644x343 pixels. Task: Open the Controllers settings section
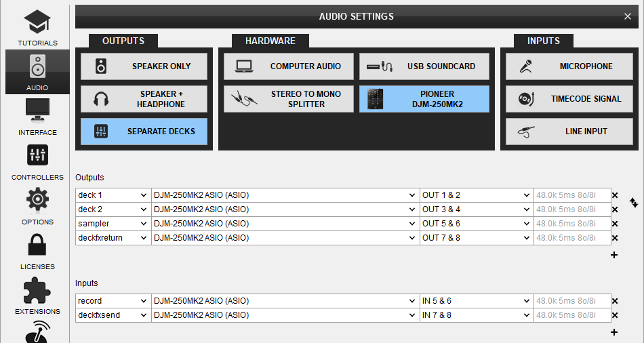[37, 161]
